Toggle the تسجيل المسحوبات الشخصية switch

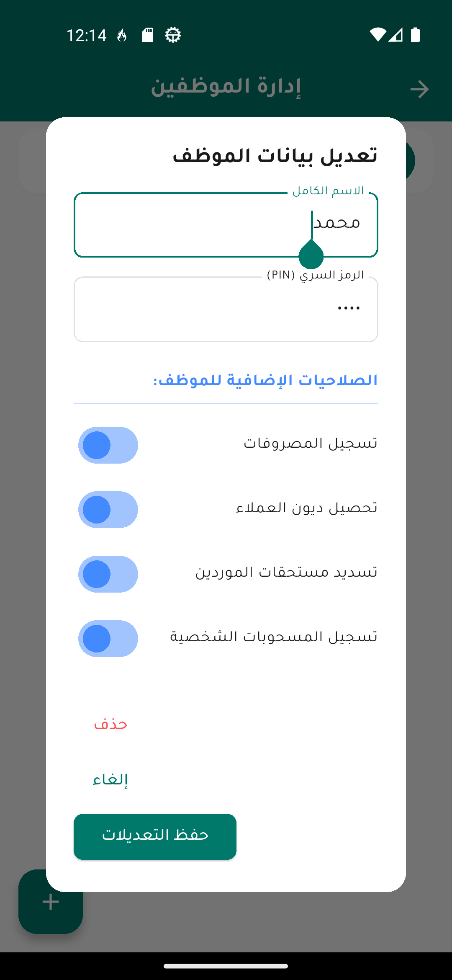(x=108, y=638)
